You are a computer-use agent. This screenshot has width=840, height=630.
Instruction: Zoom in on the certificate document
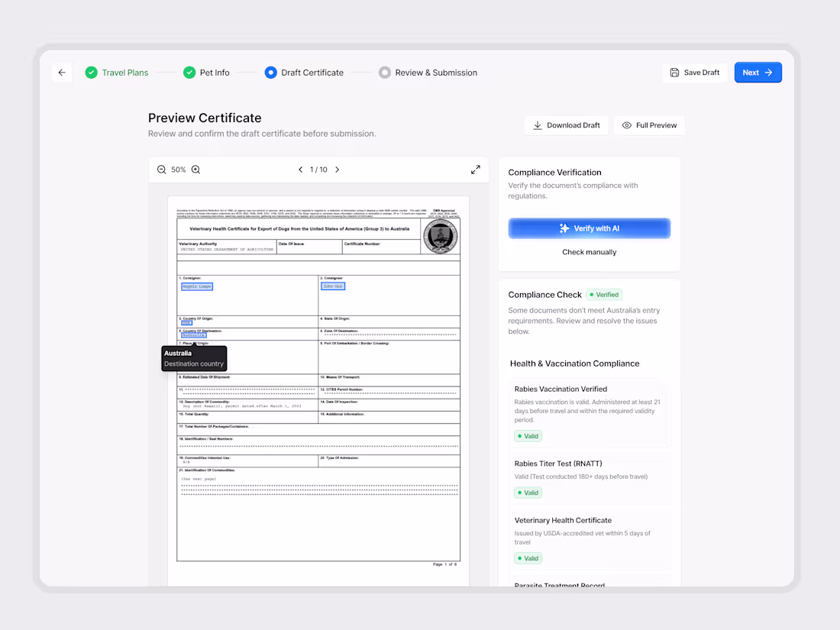coord(195,170)
